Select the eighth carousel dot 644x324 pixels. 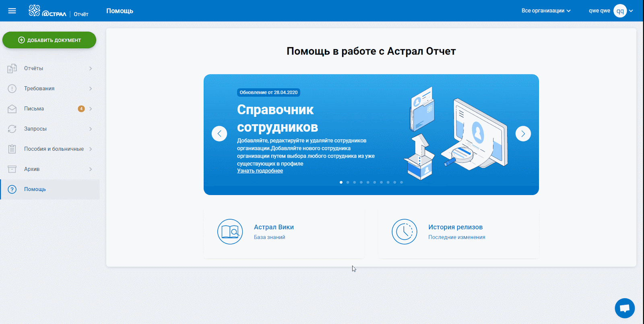pyautogui.click(x=388, y=183)
